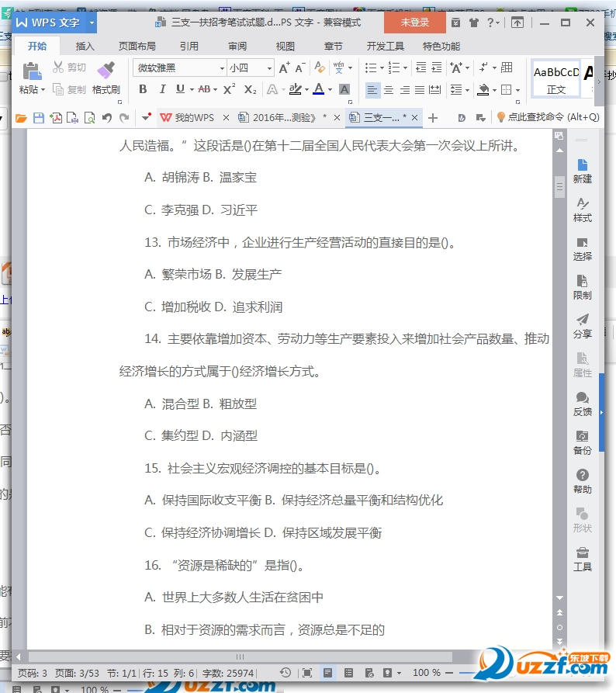Click the 剪切 (Cut) button

coord(69,68)
